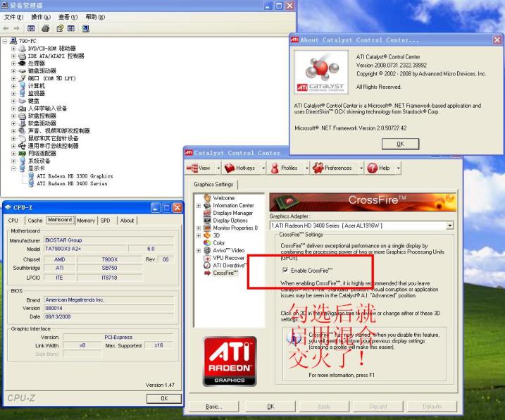Select the DVD/CD-ROM 驱动器 device icon
Image resolution: width=505 pixels, height=420 pixels.
point(23,49)
